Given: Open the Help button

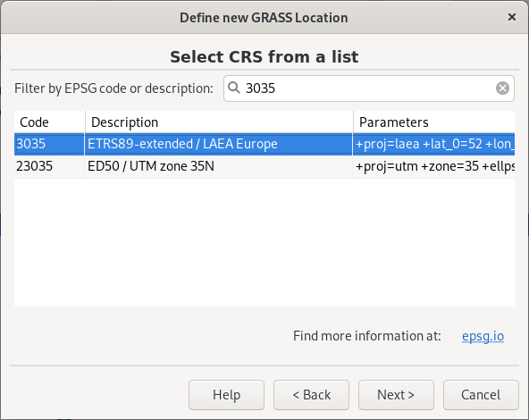Looking at the screenshot, I should [226, 395].
